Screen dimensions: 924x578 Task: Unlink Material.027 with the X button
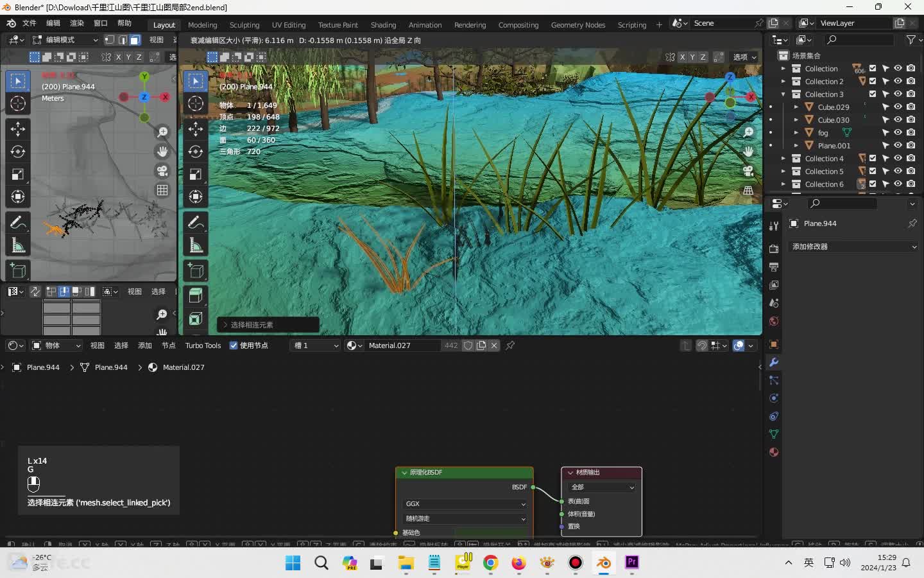pos(494,346)
